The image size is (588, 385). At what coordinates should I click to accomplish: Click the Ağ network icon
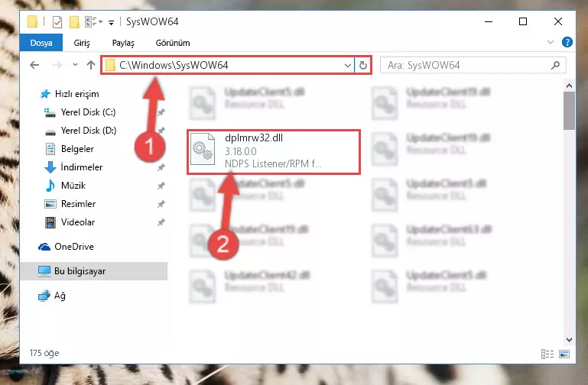(44, 296)
